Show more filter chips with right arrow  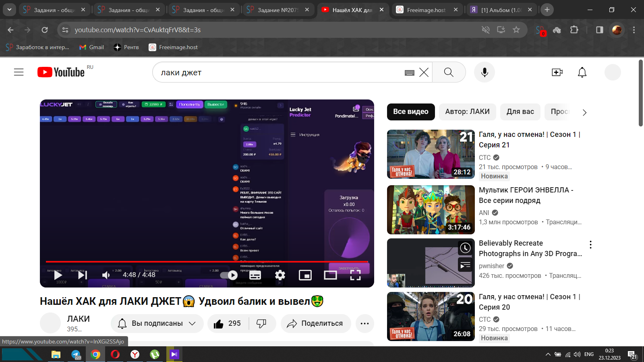click(584, 112)
